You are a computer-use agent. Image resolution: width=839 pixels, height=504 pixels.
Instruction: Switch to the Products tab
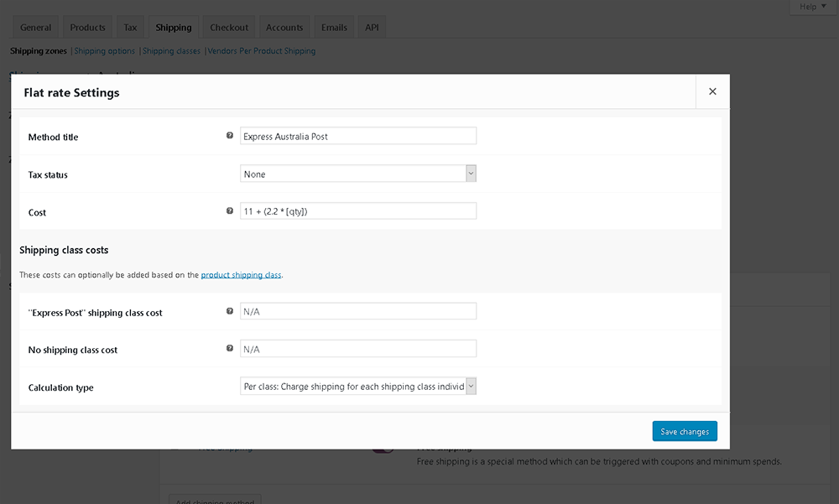coord(88,28)
